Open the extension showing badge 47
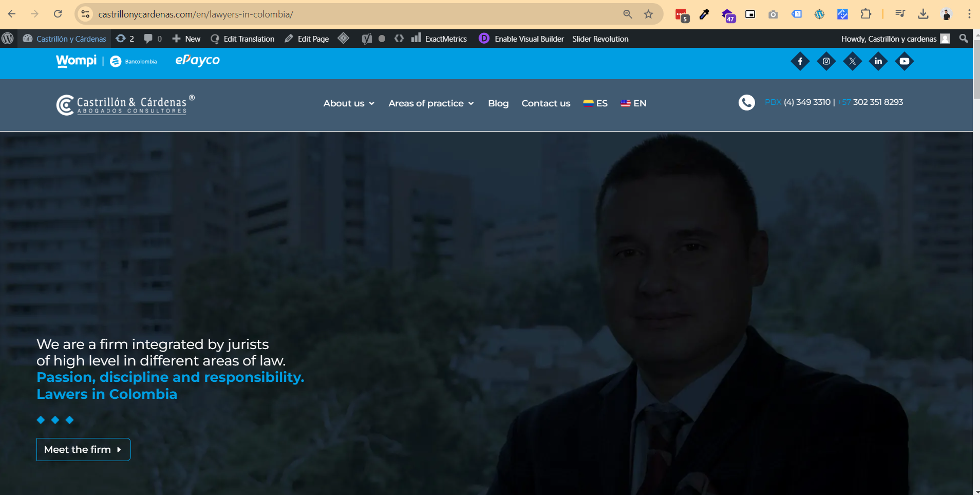The height and width of the screenshot is (495, 980). (728, 15)
